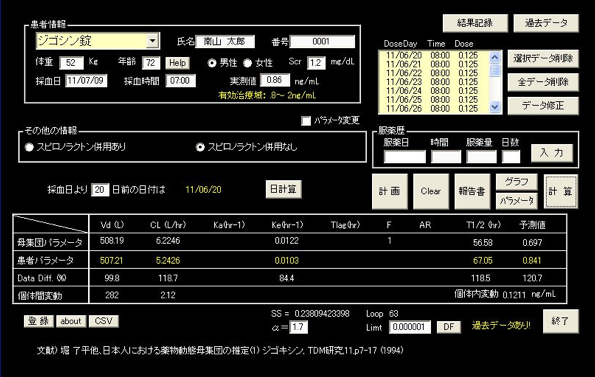Select the 11/06/22 dose list row
595x377 pixels.
click(x=433, y=73)
